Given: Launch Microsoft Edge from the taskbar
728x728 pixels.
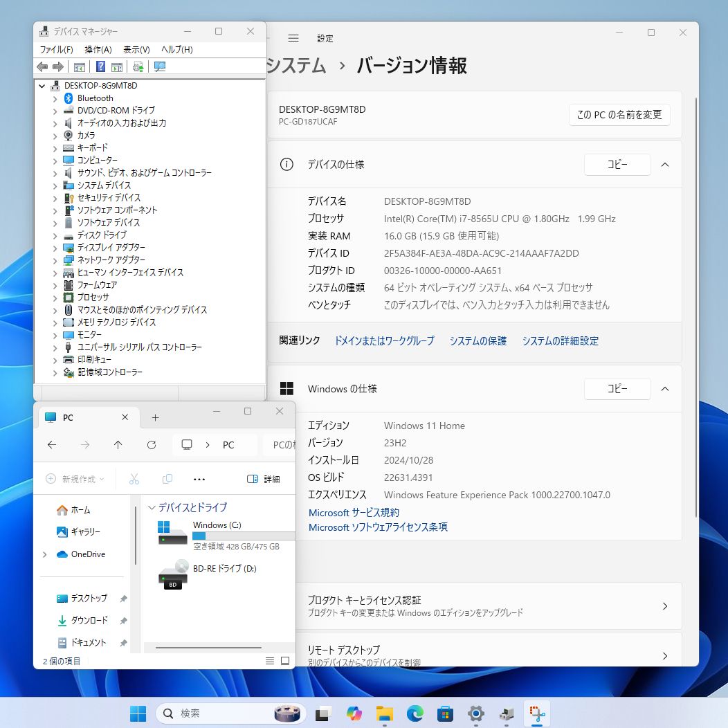Looking at the screenshot, I should pos(415,713).
